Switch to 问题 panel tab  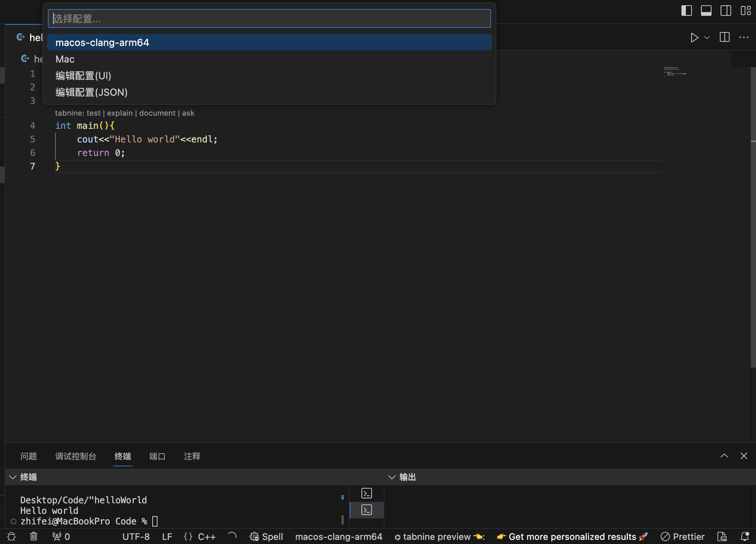click(29, 456)
